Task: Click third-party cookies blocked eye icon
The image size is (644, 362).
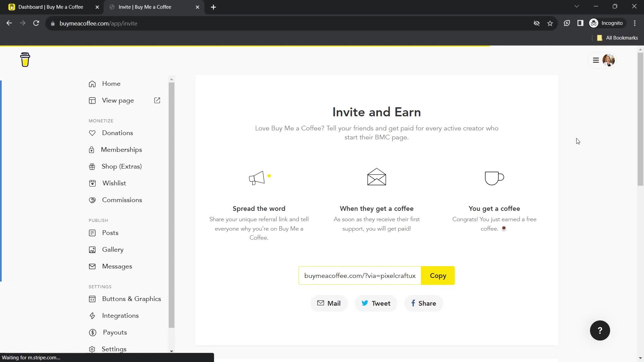Action: (537, 23)
